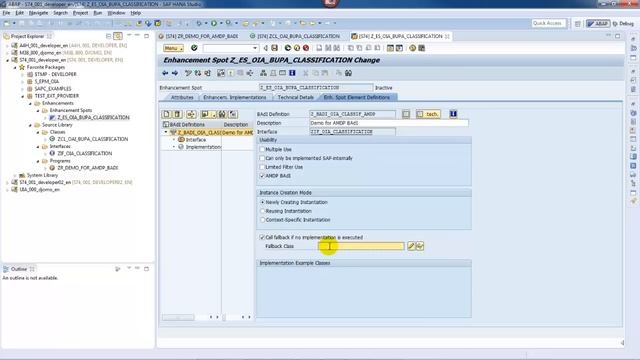Image resolution: width=640 pixels, height=360 pixels.
Task: Uncheck the AMDP BAdI checkbox
Action: click(x=262, y=176)
